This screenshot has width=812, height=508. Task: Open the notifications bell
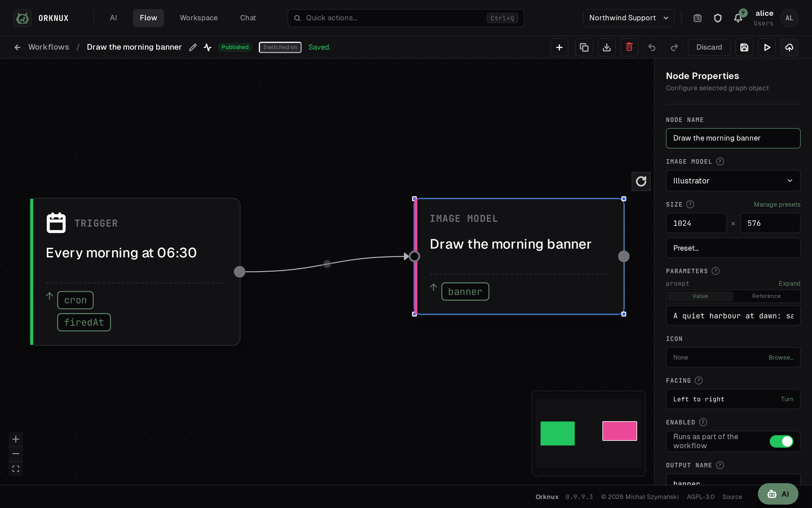coord(738,18)
